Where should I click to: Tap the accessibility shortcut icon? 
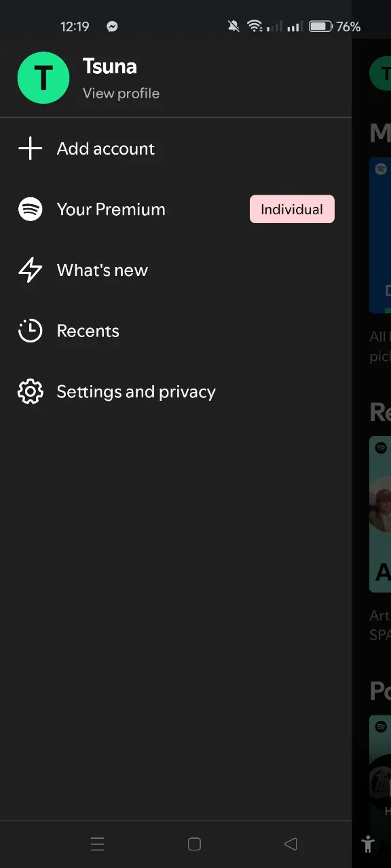point(368,844)
